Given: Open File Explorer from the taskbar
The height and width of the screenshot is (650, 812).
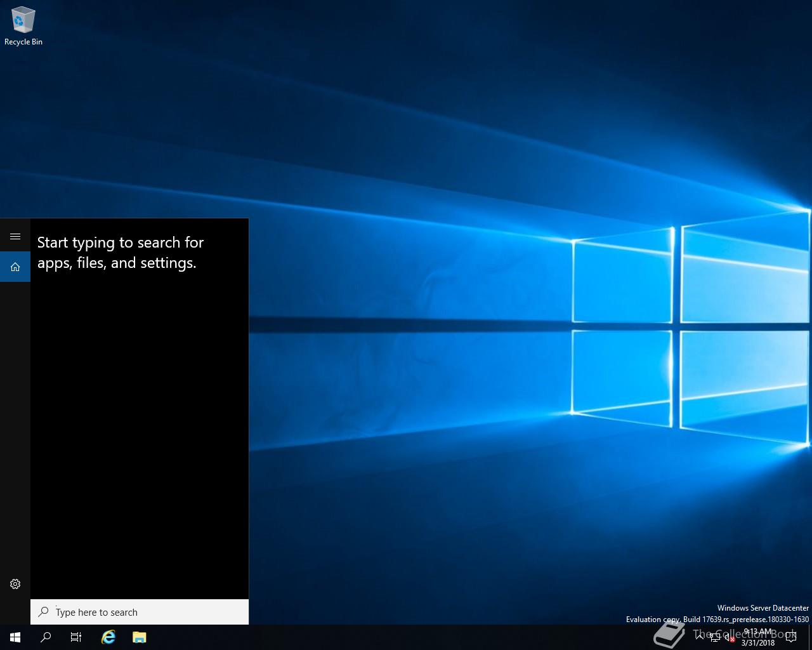Looking at the screenshot, I should 140,637.
